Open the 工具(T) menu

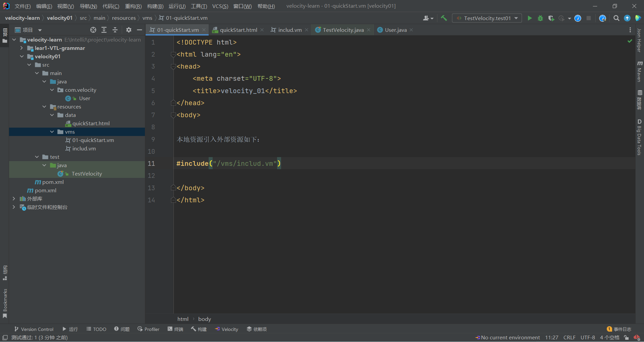pos(199,6)
